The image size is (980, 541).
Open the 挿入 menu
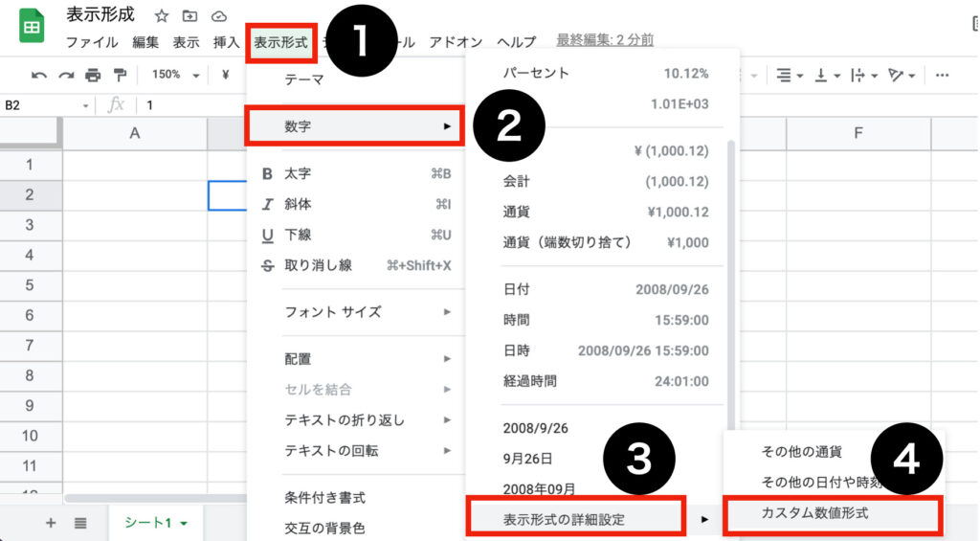coord(226,42)
